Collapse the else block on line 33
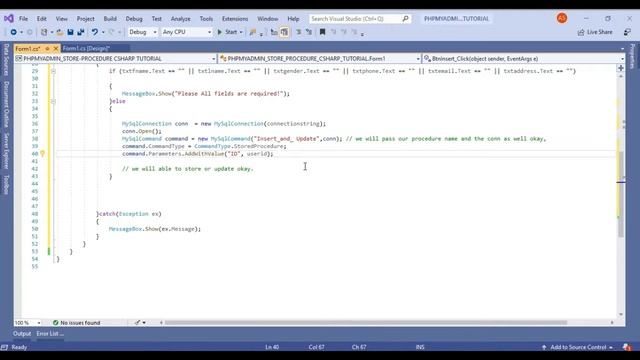Image resolution: width=640 pixels, height=360 pixels. (x=53, y=101)
